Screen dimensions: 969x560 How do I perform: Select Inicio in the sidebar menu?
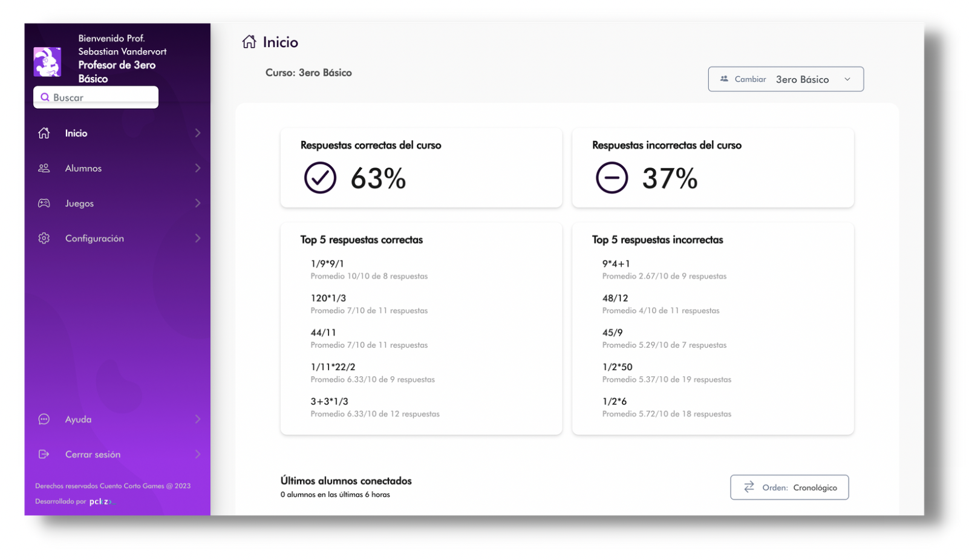(x=76, y=133)
